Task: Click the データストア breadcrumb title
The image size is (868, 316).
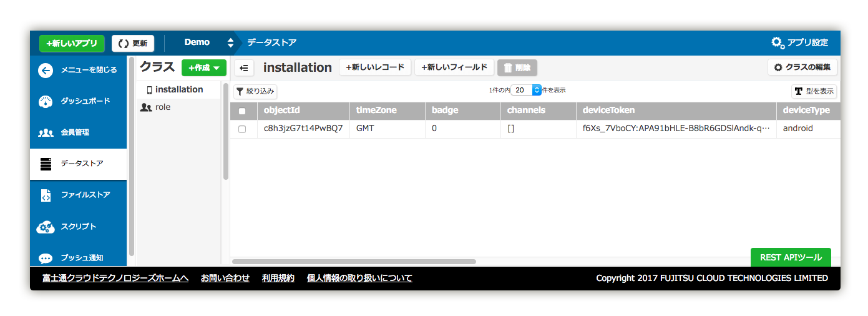Action: coord(271,42)
